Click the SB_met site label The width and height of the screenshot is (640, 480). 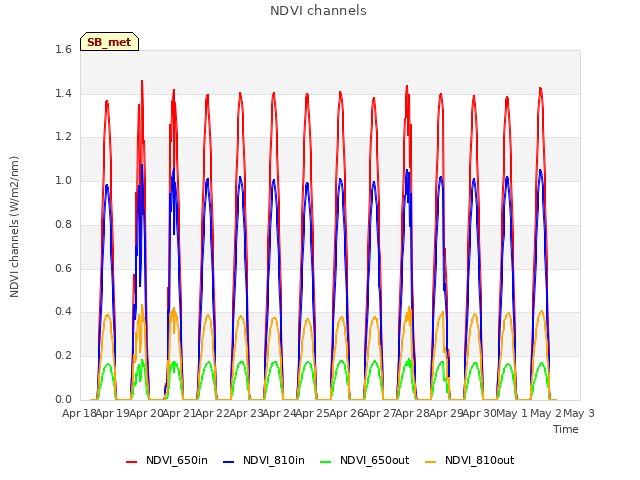click(109, 42)
